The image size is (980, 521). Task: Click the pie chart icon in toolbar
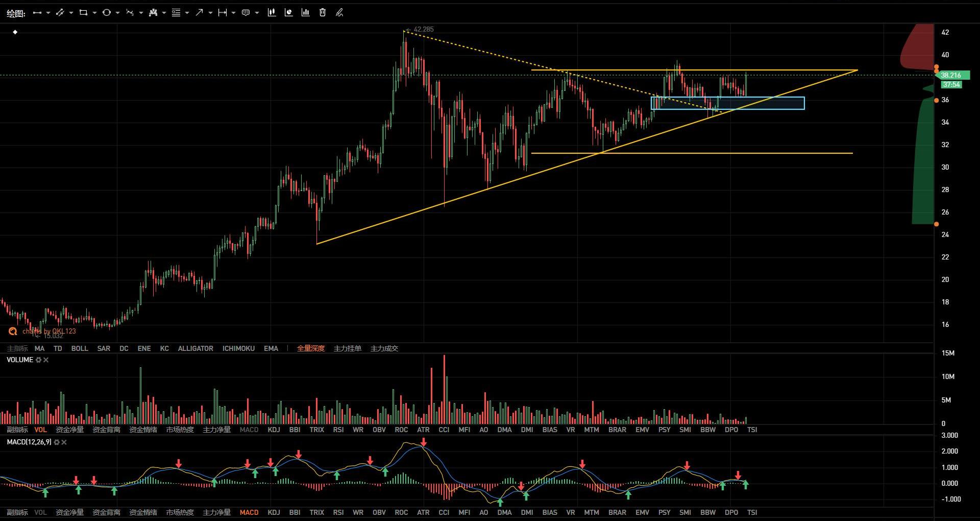tap(288, 13)
